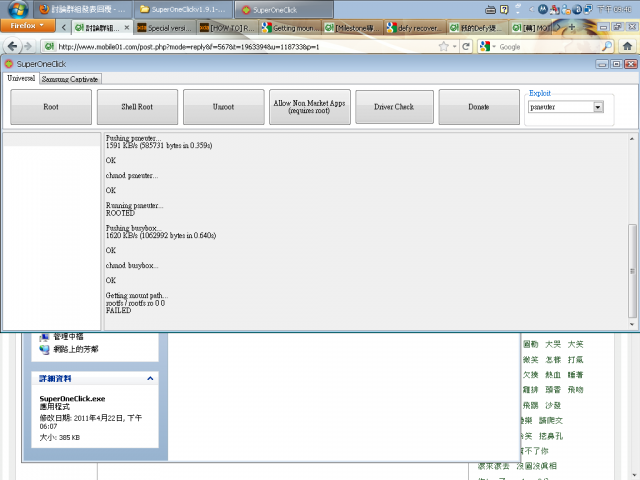The image size is (640, 480).
Task: Click the Firefox back arrow
Action: pyautogui.click(x=13, y=47)
